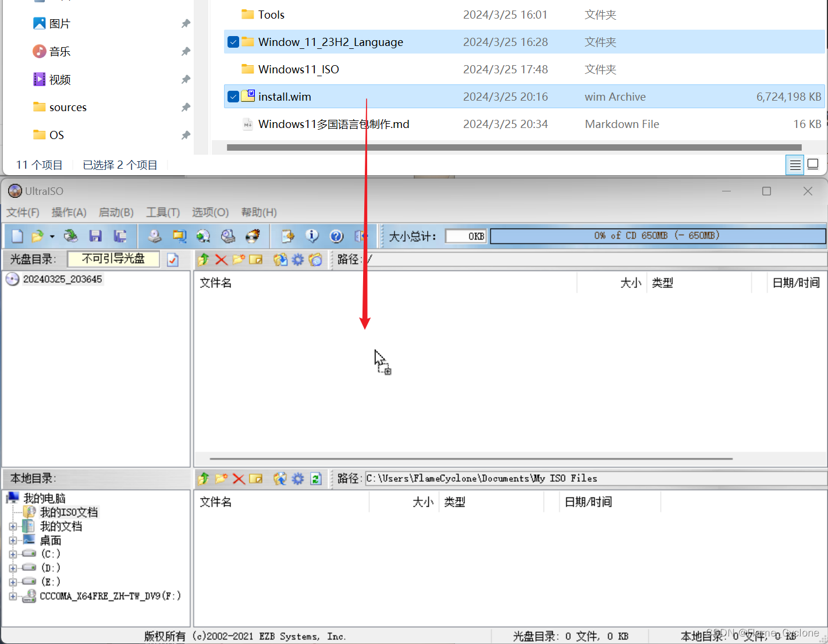The image size is (828, 644).
Task: Open the 启动(B) menu
Action: click(116, 212)
